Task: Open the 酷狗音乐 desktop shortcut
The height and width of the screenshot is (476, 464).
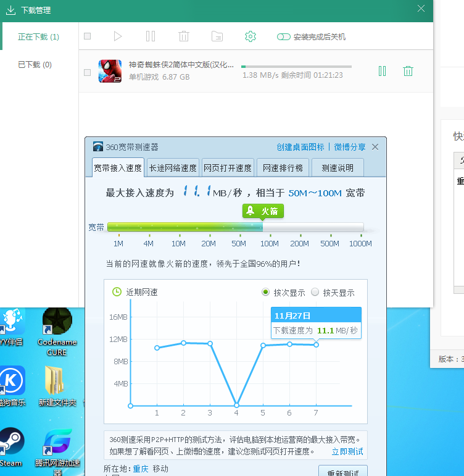Action: coord(12,386)
